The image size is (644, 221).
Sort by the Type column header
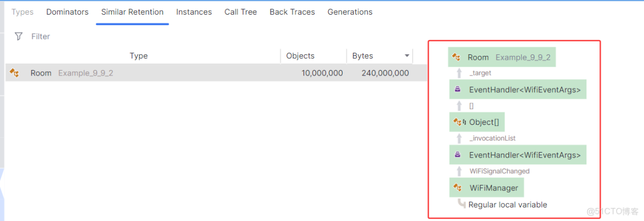click(x=138, y=56)
